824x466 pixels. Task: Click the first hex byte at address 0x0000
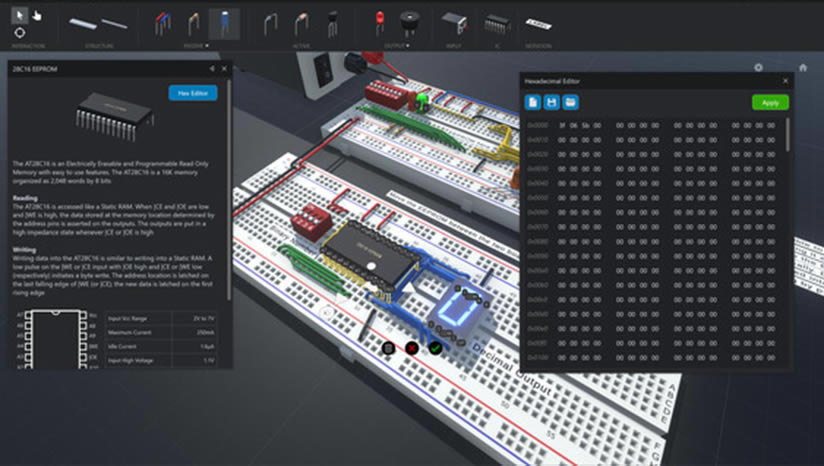(x=563, y=125)
